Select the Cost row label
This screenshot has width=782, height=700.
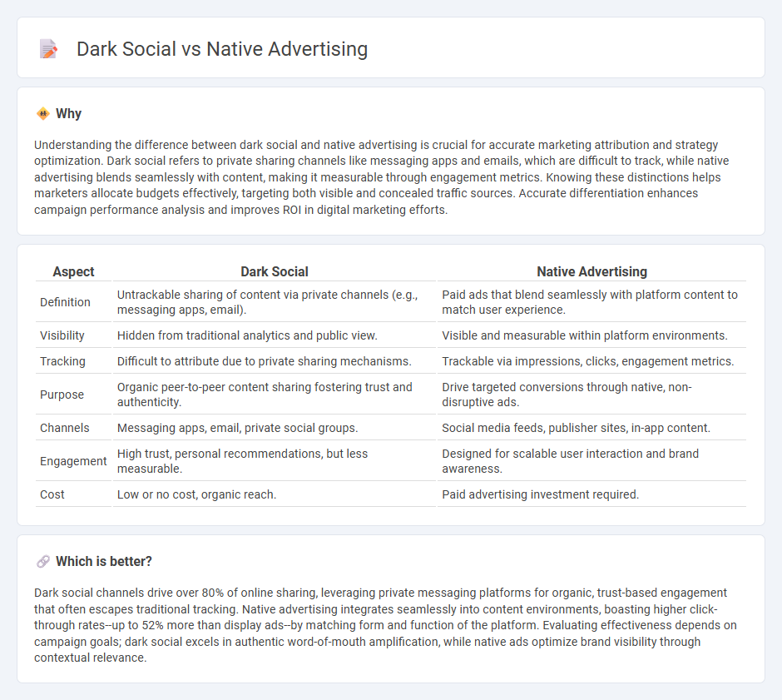52,495
